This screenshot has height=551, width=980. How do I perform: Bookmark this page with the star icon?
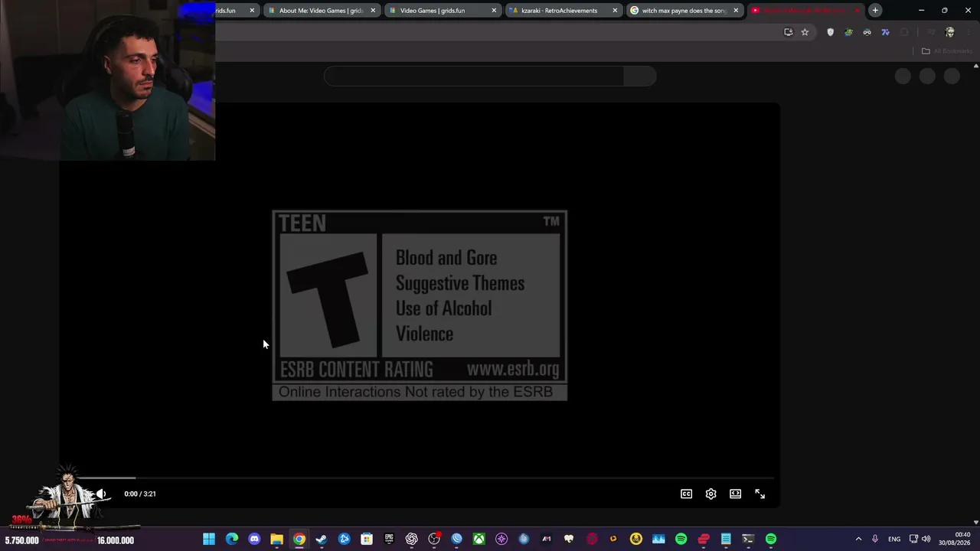pos(805,32)
